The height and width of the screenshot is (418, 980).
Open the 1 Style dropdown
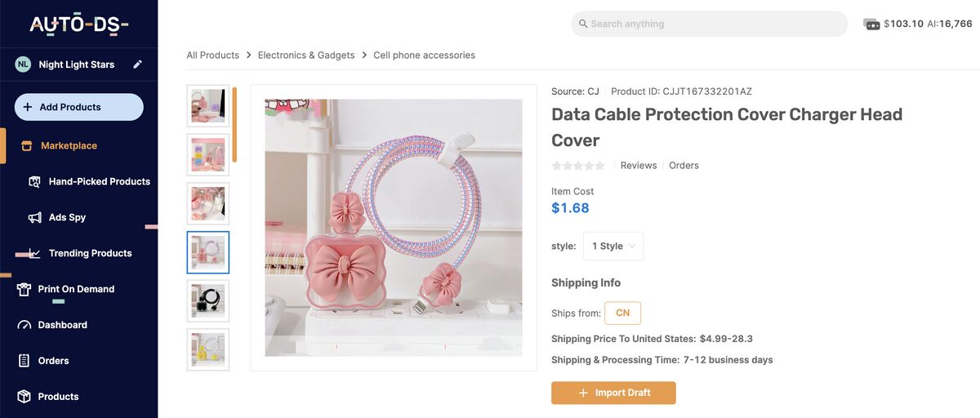(x=613, y=247)
